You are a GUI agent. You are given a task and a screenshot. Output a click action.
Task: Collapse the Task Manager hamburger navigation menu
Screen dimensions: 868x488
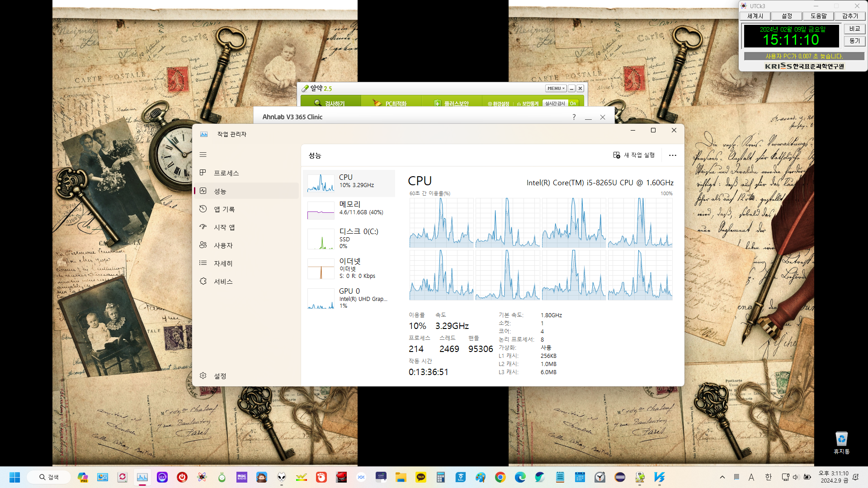203,155
